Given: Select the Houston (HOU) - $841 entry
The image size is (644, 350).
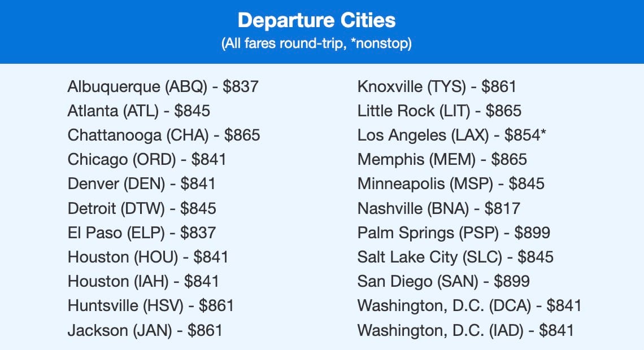Looking at the screenshot, I should tap(148, 257).
